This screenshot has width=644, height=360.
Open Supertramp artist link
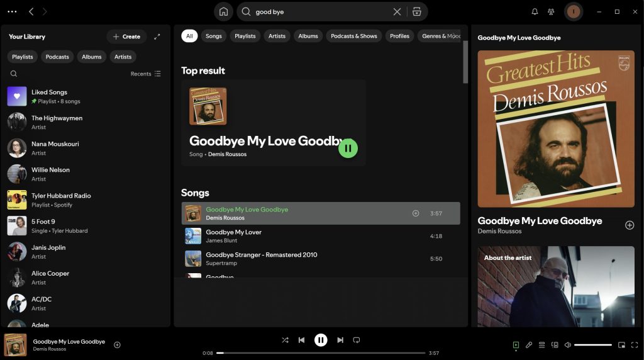coord(221,263)
